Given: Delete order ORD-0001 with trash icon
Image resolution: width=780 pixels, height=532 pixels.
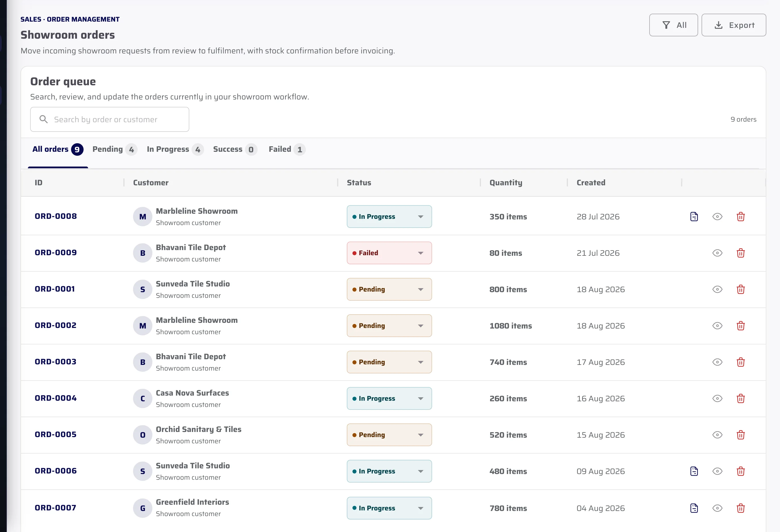Looking at the screenshot, I should pos(740,289).
